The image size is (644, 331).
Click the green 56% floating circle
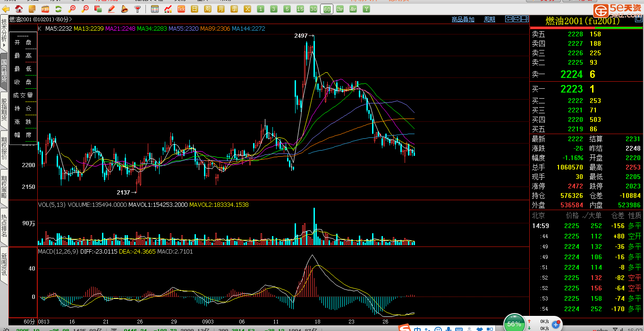click(514, 323)
